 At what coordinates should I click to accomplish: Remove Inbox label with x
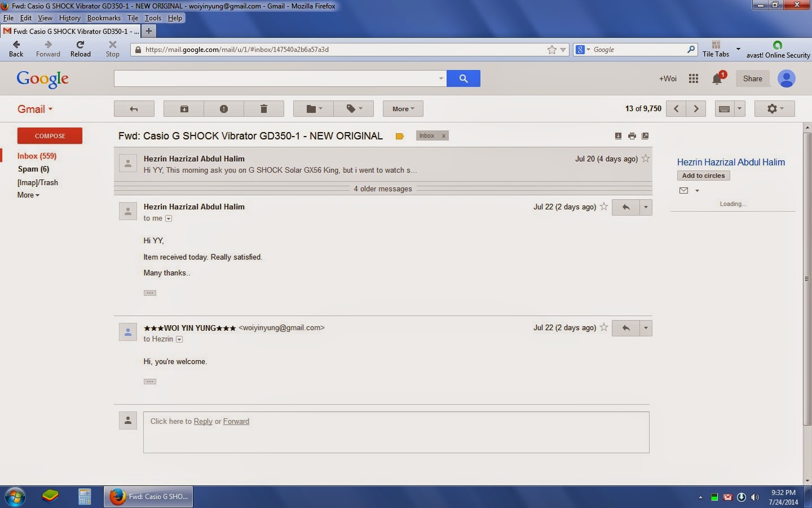click(444, 135)
